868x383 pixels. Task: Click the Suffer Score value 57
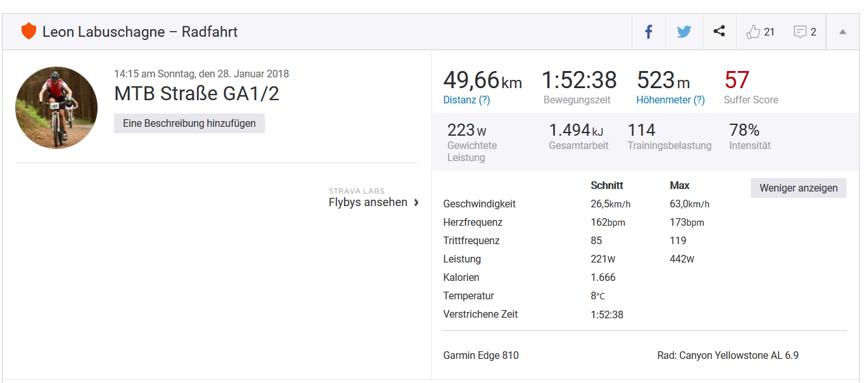(737, 81)
